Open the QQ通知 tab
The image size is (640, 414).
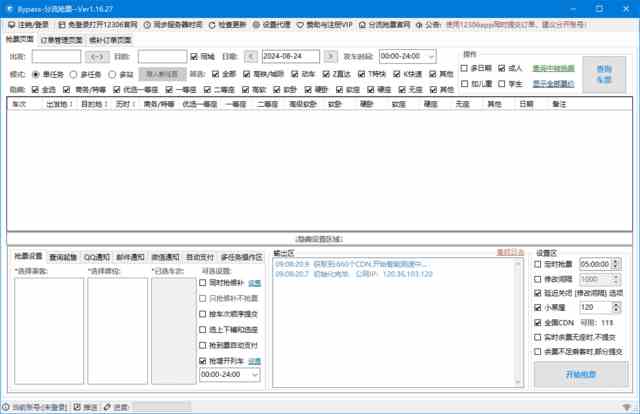[97, 257]
